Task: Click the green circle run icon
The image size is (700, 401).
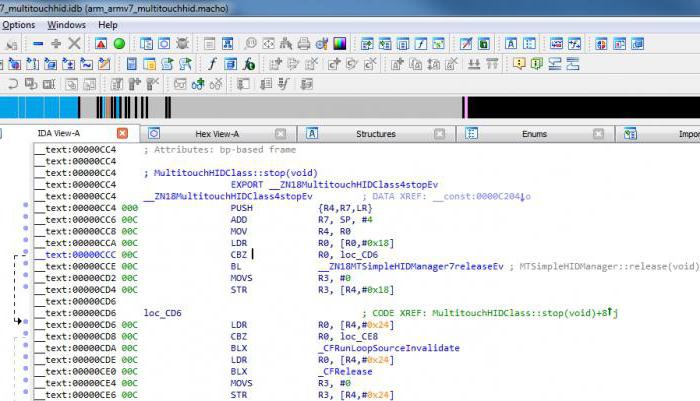Action: coord(119,44)
